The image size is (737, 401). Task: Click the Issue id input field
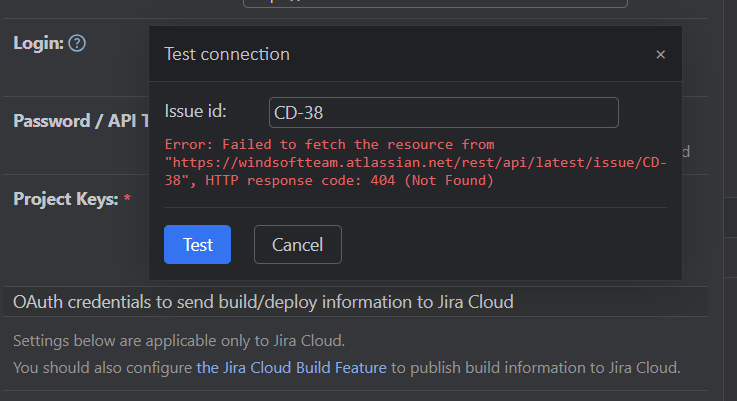443,112
